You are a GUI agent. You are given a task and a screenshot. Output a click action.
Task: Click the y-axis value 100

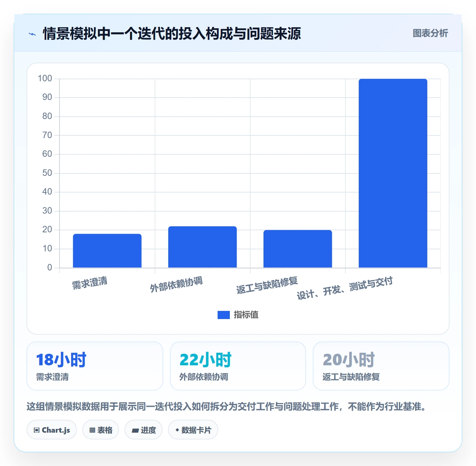click(x=45, y=79)
